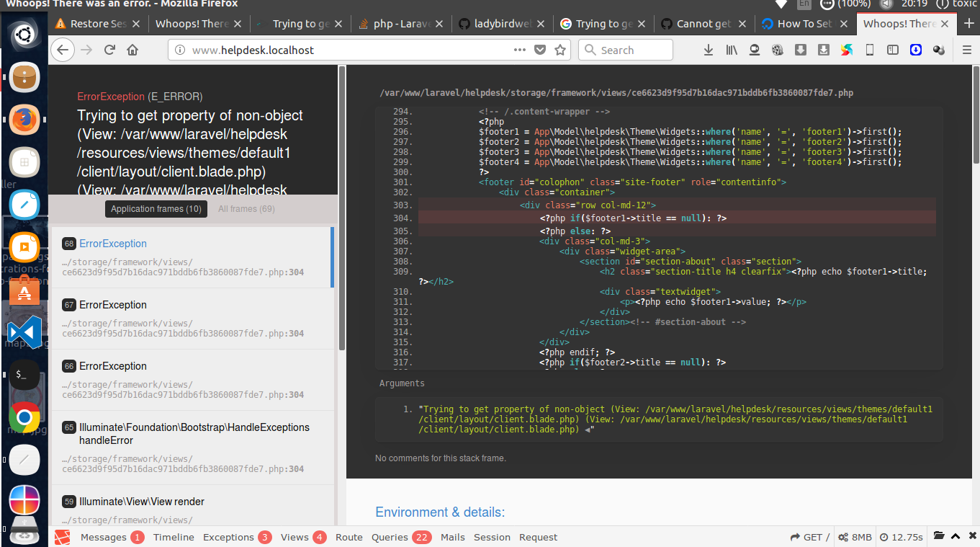Viewport: 980px width, 547px height.
Task: Open the Queries panel in Debugbar
Action: (x=389, y=537)
